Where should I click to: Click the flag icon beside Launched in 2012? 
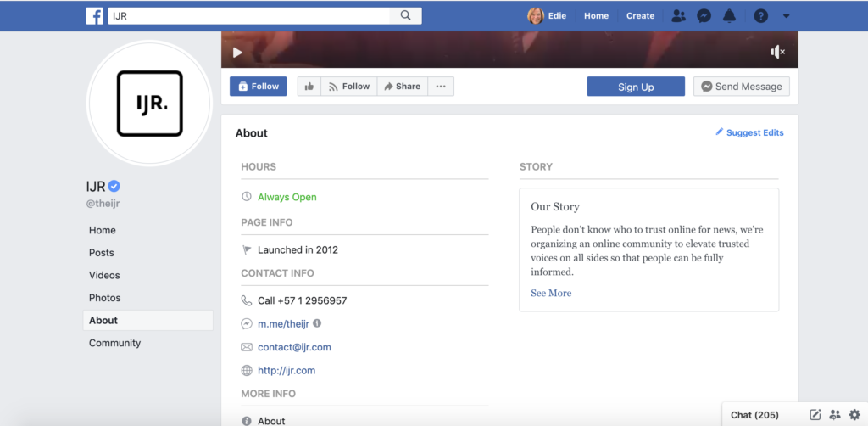pyautogui.click(x=247, y=250)
